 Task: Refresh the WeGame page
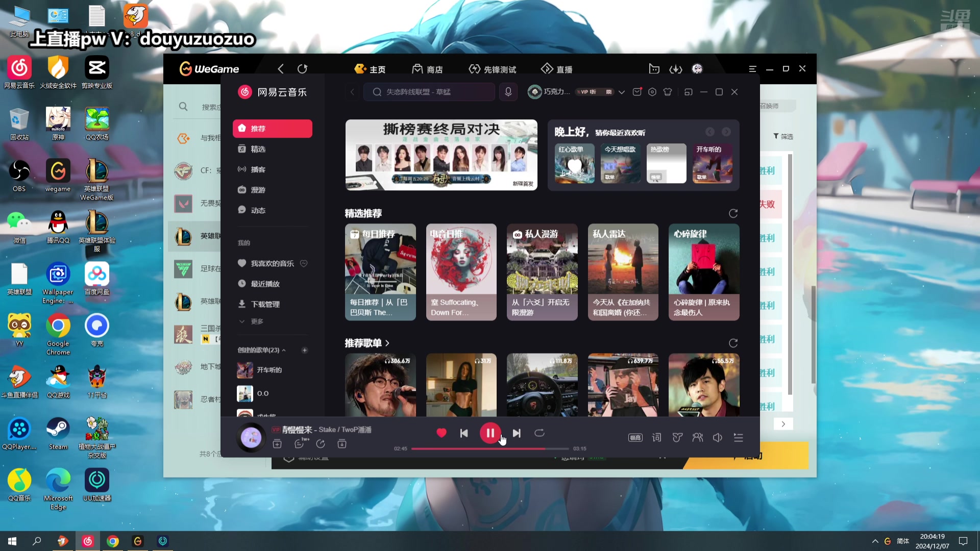coord(302,69)
